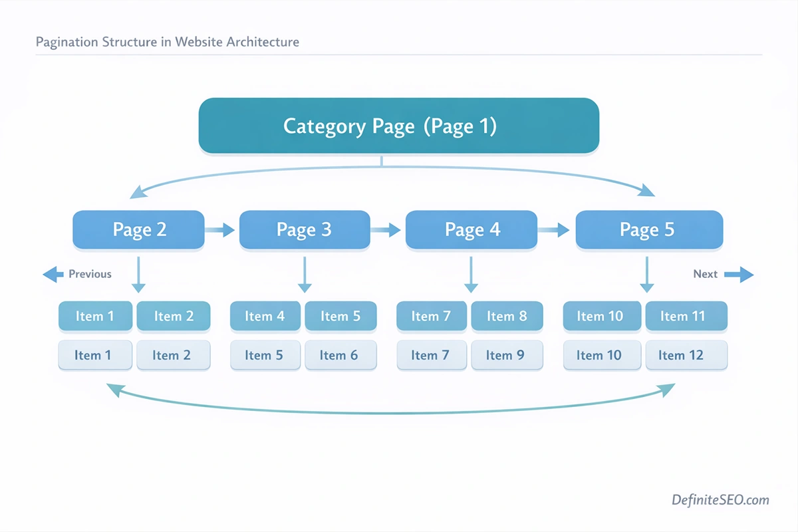
Task: Switch to the Page 5 tab
Action: tap(649, 229)
